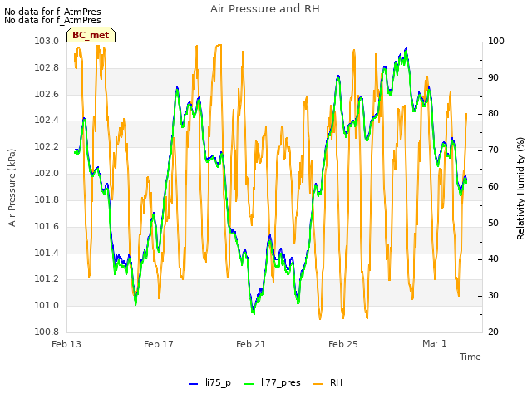The height and width of the screenshot is (399, 532).
Task: Click the 30 humidity axis value
Action: point(493,296)
